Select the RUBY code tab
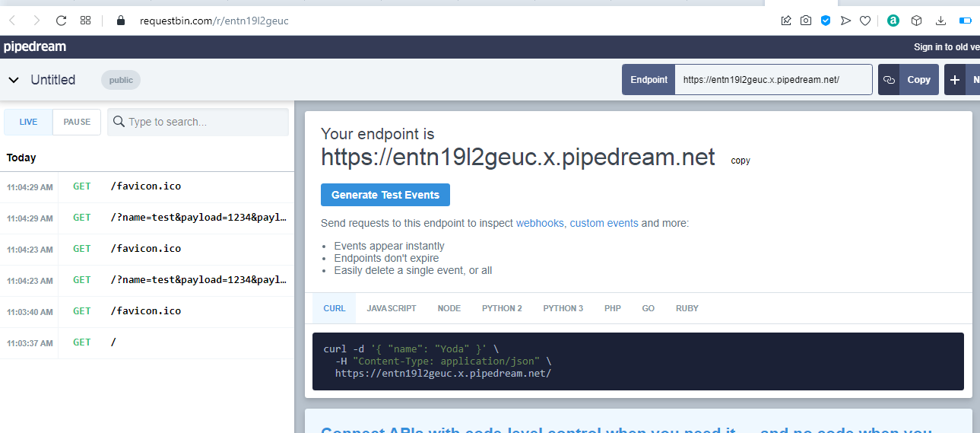This screenshot has width=980, height=433. pyautogui.click(x=687, y=308)
